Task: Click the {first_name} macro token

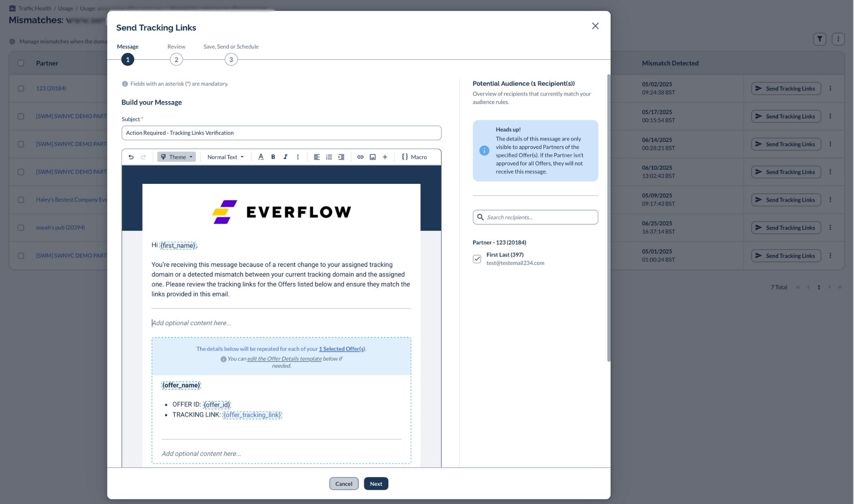Action: pyautogui.click(x=178, y=245)
